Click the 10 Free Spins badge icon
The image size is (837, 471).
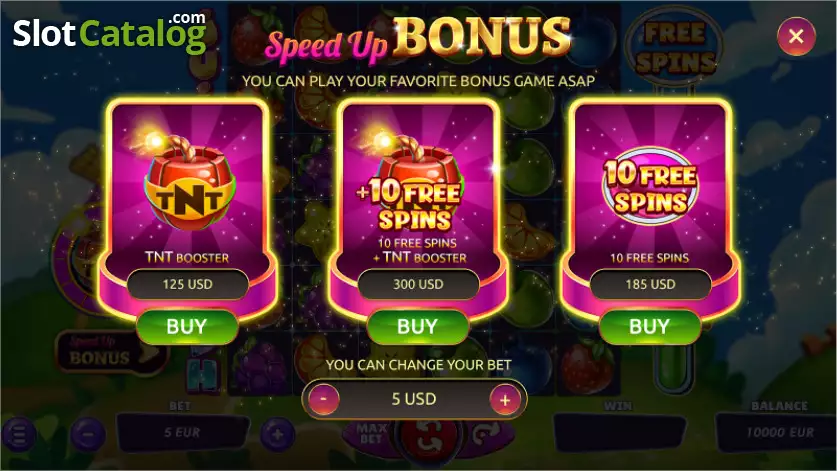650,187
